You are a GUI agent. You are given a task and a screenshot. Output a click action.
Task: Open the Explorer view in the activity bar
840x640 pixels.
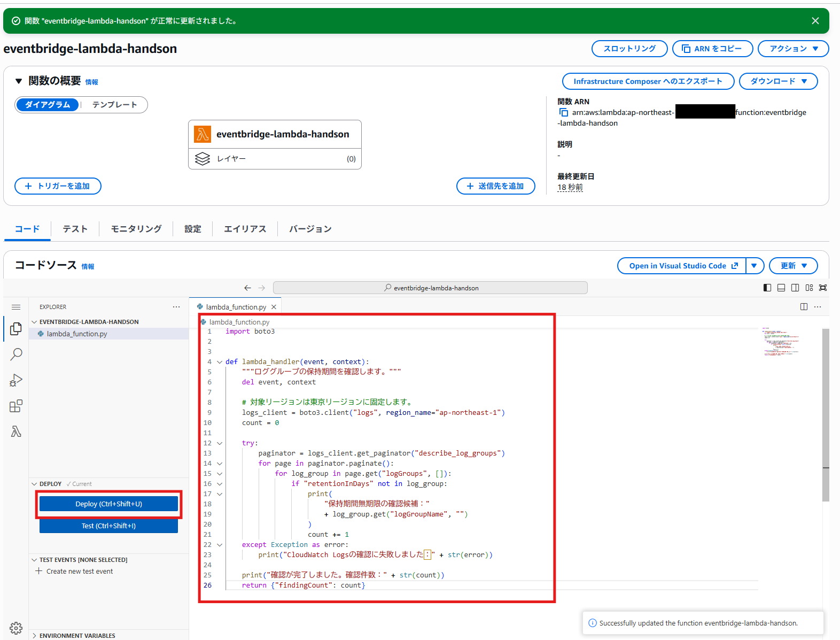[x=16, y=329]
